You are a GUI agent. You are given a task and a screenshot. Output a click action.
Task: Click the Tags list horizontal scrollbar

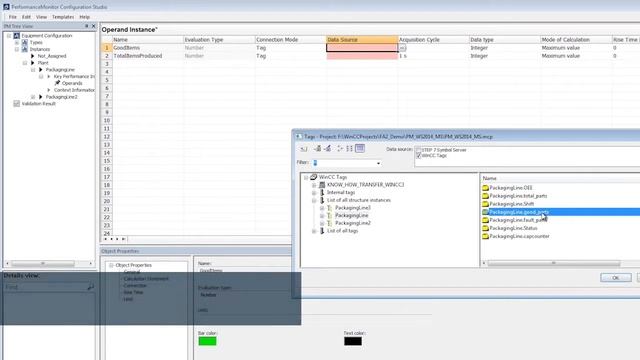point(554,263)
